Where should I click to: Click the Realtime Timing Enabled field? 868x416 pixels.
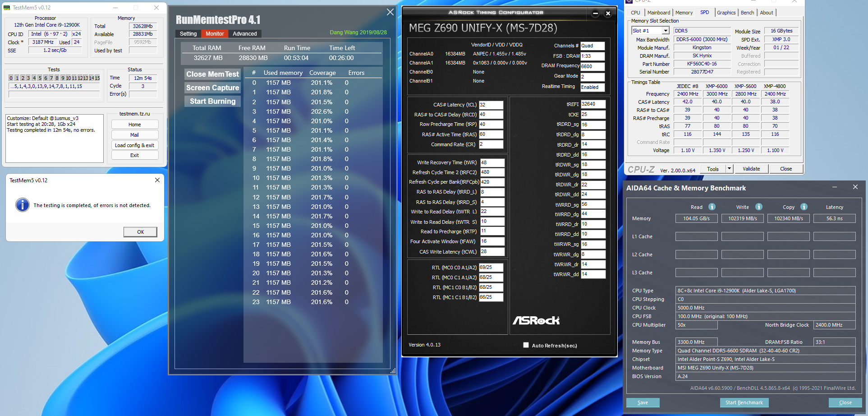592,88
